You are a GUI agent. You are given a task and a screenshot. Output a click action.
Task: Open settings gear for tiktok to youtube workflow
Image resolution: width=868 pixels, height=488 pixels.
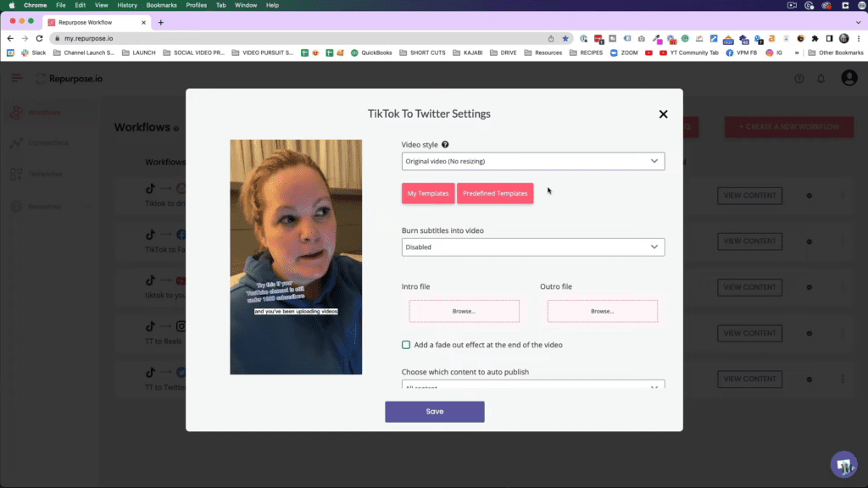[810, 288]
